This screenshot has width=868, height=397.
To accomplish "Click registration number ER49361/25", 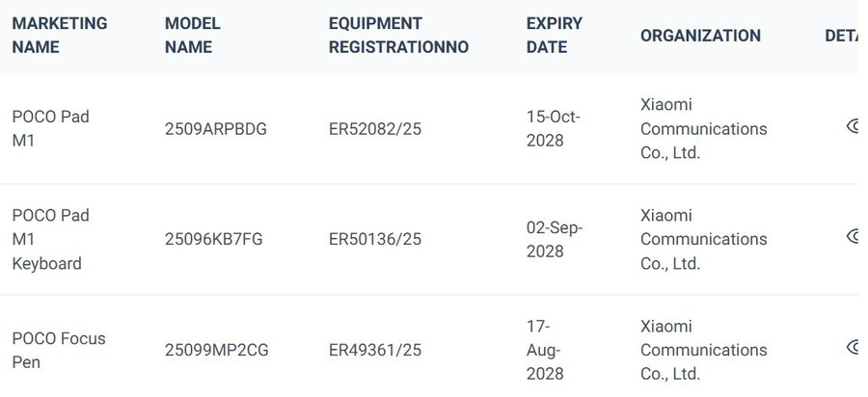I will pyautogui.click(x=375, y=350).
